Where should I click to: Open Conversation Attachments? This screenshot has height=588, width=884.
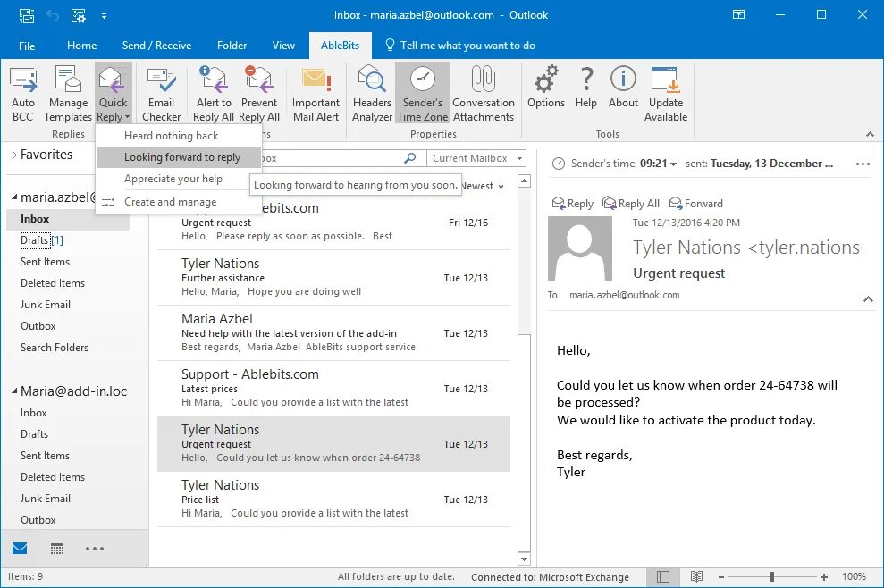coord(484,94)
